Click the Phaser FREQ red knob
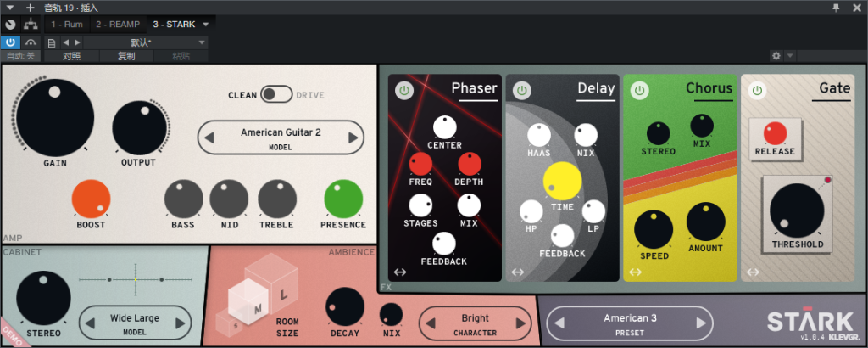 click(420, 165)
